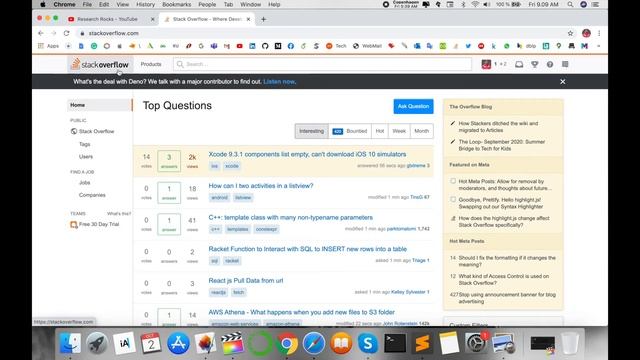Image resolution: width=640 pixels, height=360 pixels.
Task: Open achievements trophy icon
Action: [535, 64]
